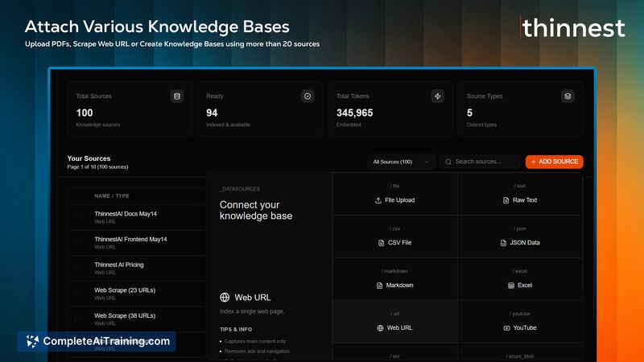Click the Connect your knowledge base heading
The width and height of the screenshot is (644, 362).
(x=256, y=210)
